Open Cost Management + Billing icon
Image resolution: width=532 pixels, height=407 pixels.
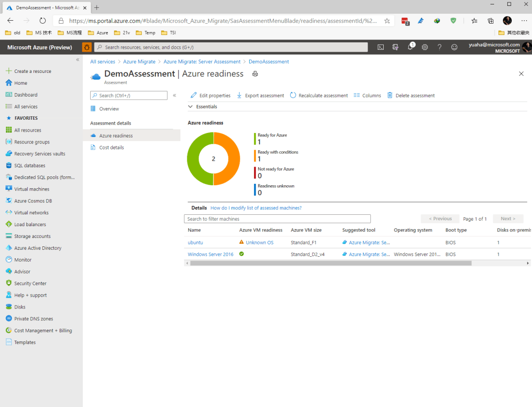point(9,330)
